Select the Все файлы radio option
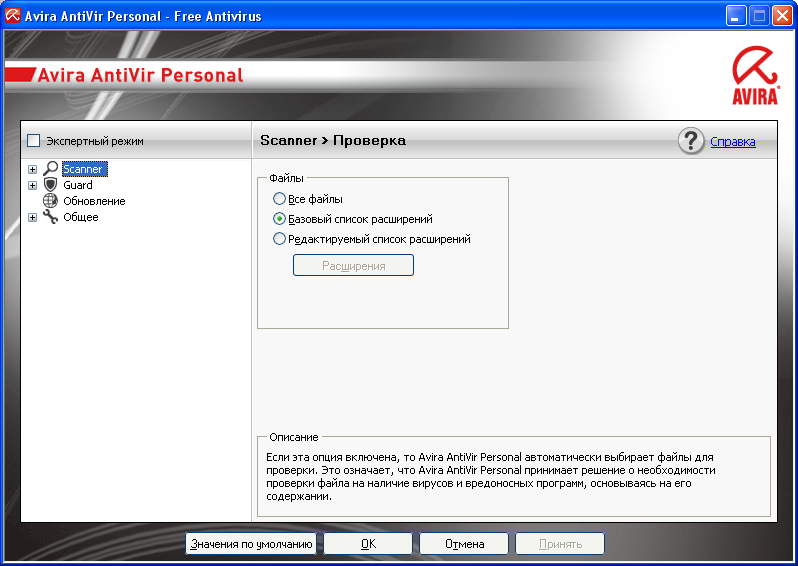Screen dimensions: 798x566 pos(279,199)
